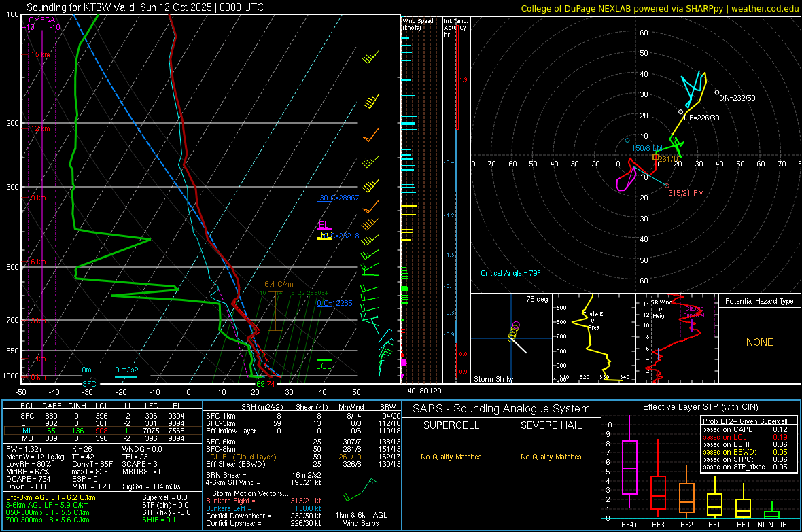The height and width of the screenshot is (532, 802).
Task: Click the Supercell = 0.0 value
Action: tap(164, 497)
